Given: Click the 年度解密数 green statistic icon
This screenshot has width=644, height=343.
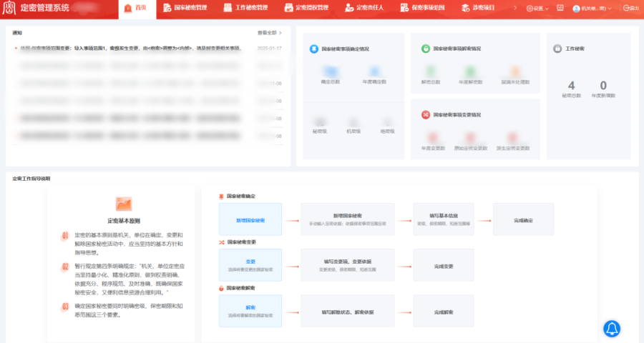Looking at the screenshot, I should click(470, 71).
